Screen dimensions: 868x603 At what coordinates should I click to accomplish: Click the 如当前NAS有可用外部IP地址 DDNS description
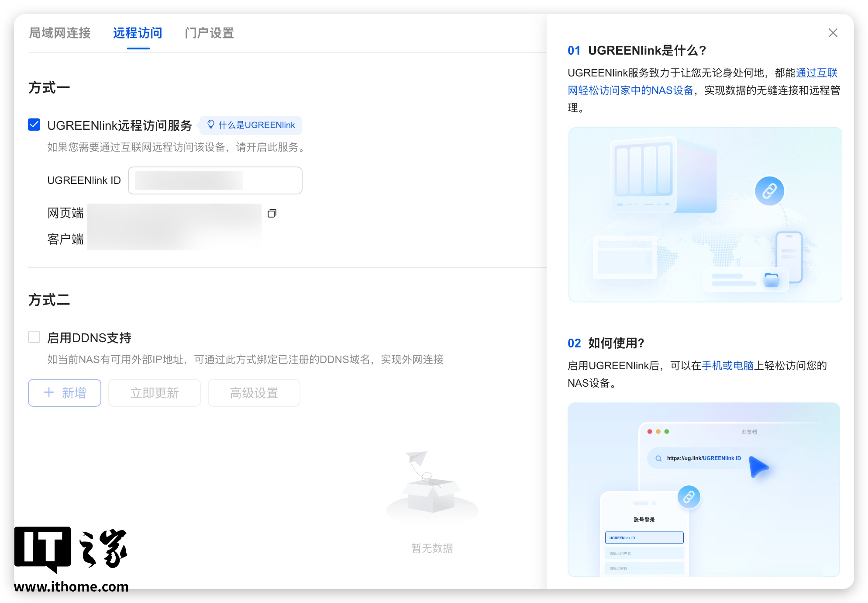click(x=245, y=360)
